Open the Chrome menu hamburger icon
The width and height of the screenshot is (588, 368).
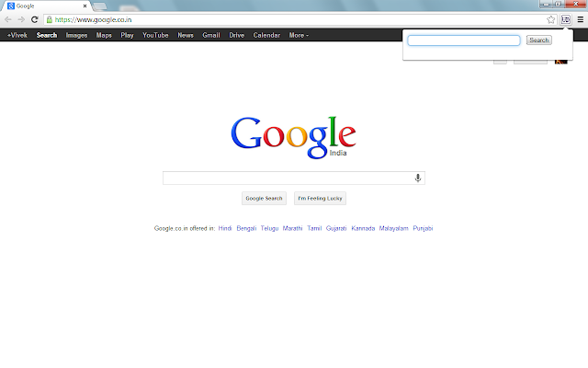(580, 19)
